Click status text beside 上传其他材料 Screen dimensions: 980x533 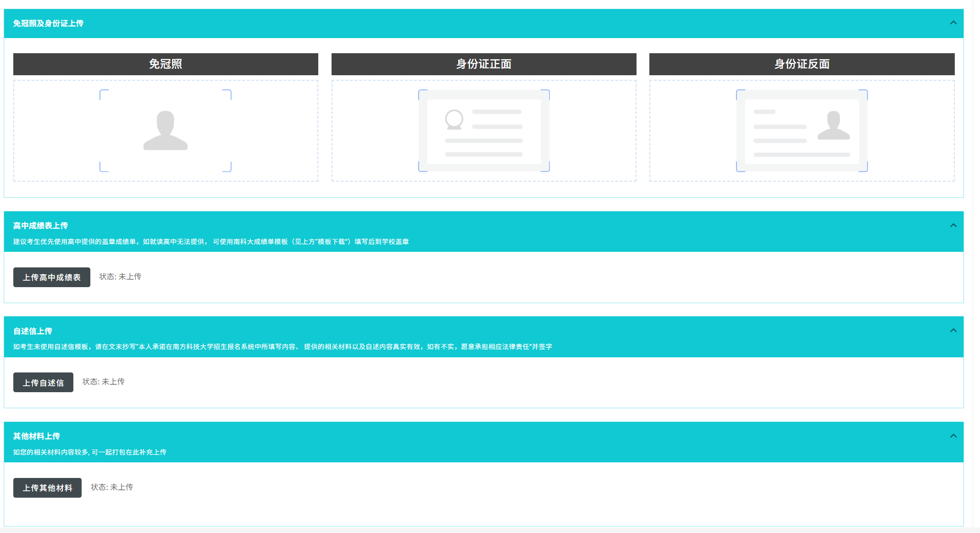coord(112,487)
